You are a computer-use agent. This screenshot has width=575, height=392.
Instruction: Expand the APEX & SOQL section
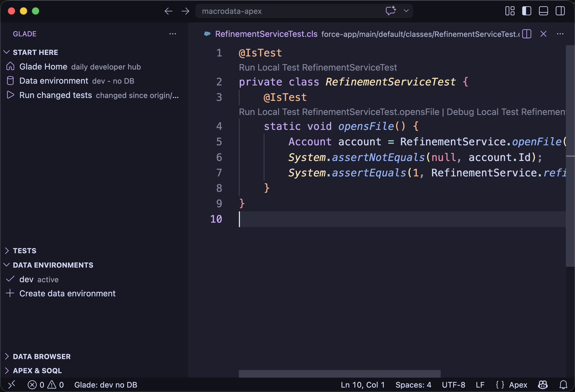pos(37,371)
